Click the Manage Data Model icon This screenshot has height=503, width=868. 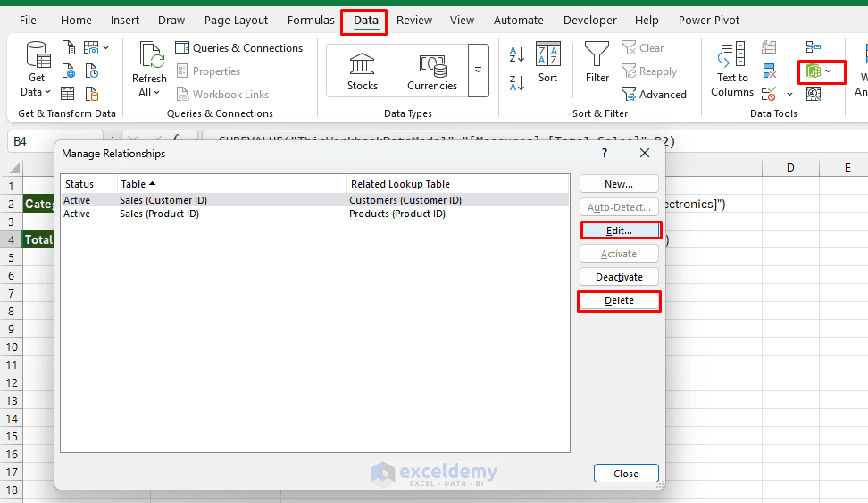click(x=814, y=94)
